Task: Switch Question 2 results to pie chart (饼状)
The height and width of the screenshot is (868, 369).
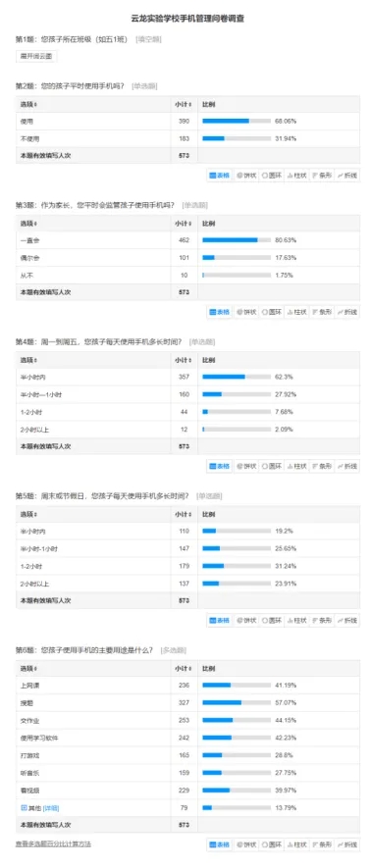Action: [x=246, y=175]
